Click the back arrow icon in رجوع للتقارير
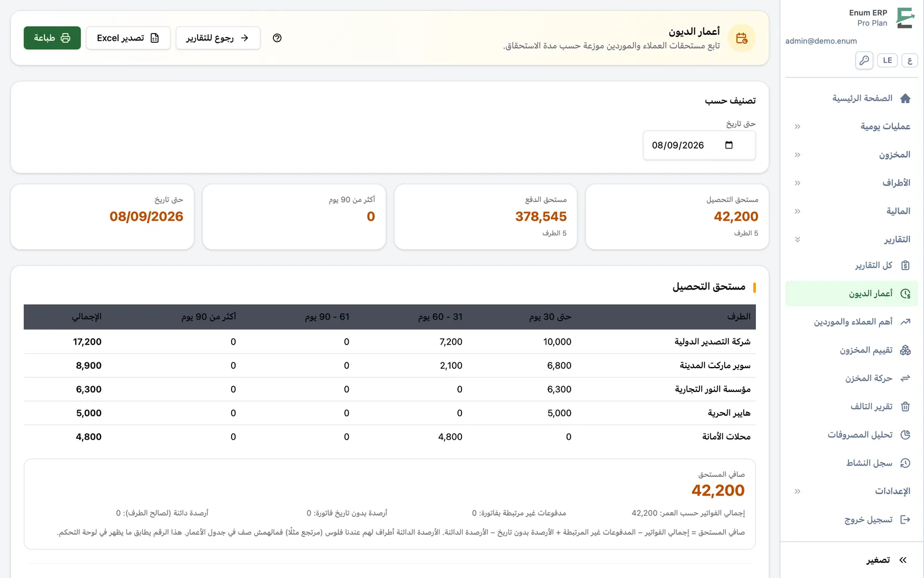Image resolution: width=924 pixels, height=578 pixels. pyautogui.click(x=244, y=38)
